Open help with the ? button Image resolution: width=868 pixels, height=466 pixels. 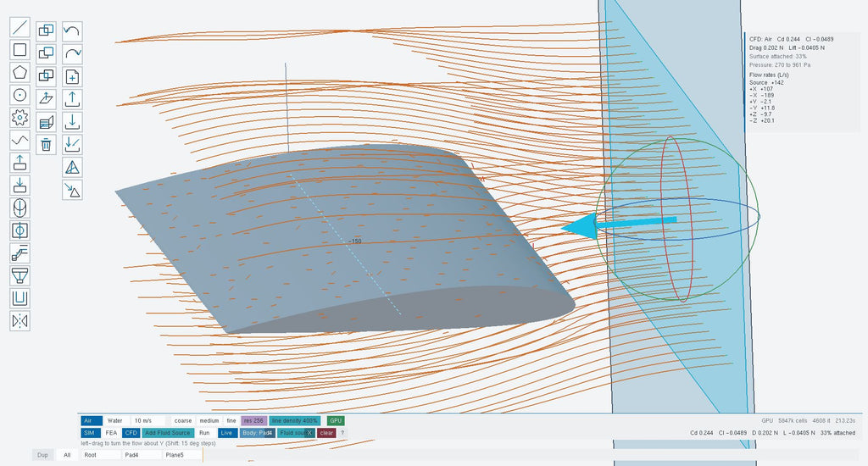click(342, 433)
